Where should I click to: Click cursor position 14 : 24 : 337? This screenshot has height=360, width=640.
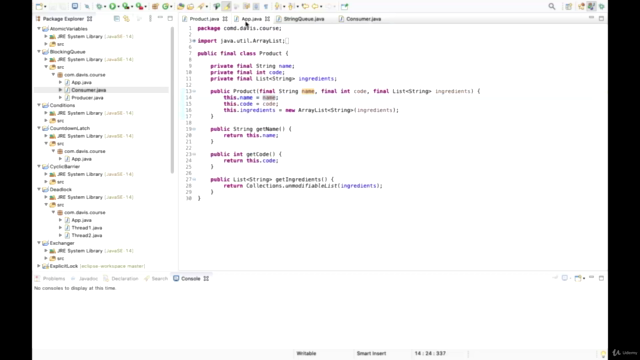pos(430,353)
